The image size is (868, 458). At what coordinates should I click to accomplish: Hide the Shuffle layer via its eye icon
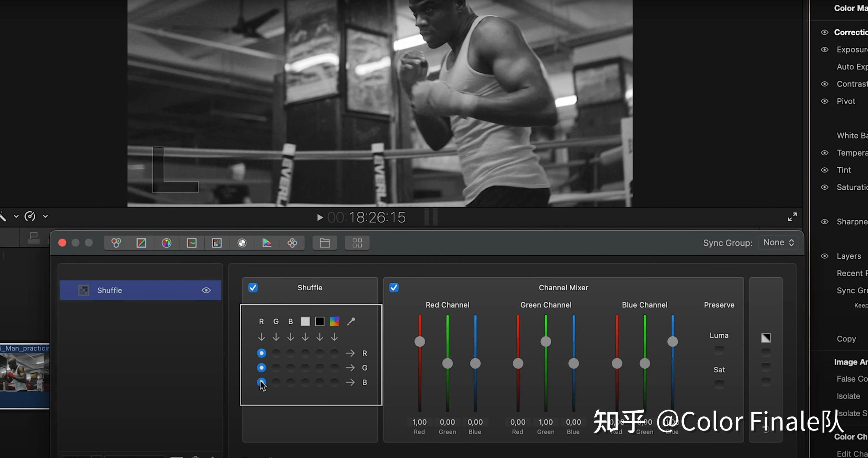(x=206, y=290)
